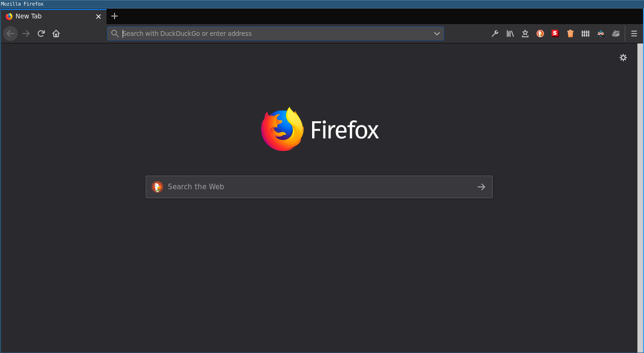Screen dimensions: 644x353
Task: Click the vertical page scrollbar
Action: pos(640,198)
